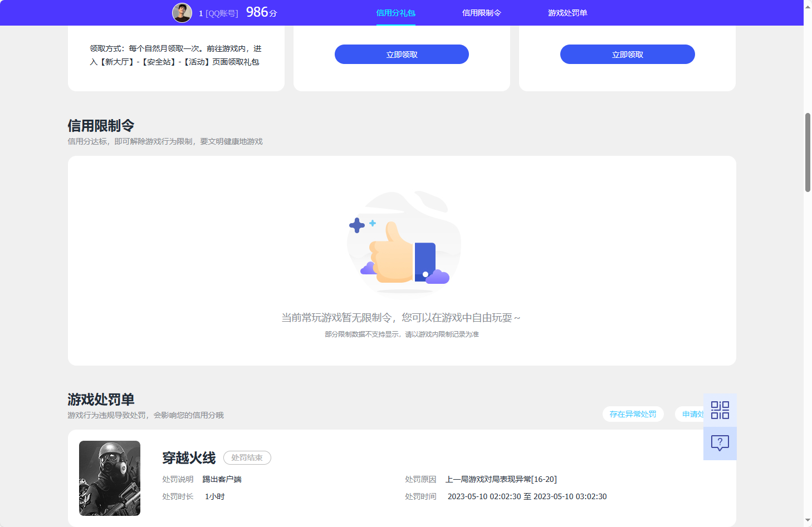
Task: Click the user profile avatar picture
Action: point(182,12)
